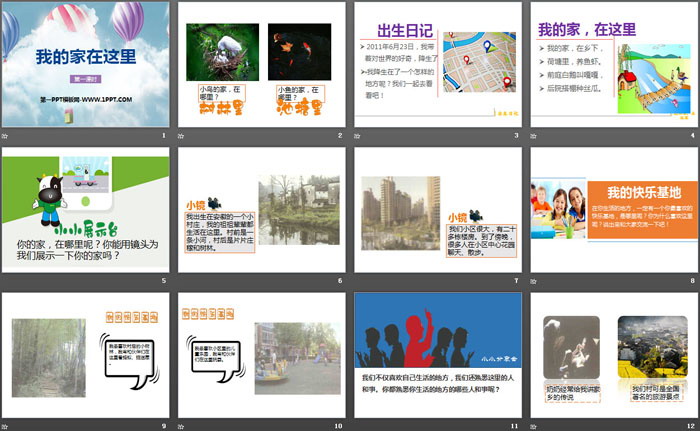Click the bird nest photo on slide 2

216,51
